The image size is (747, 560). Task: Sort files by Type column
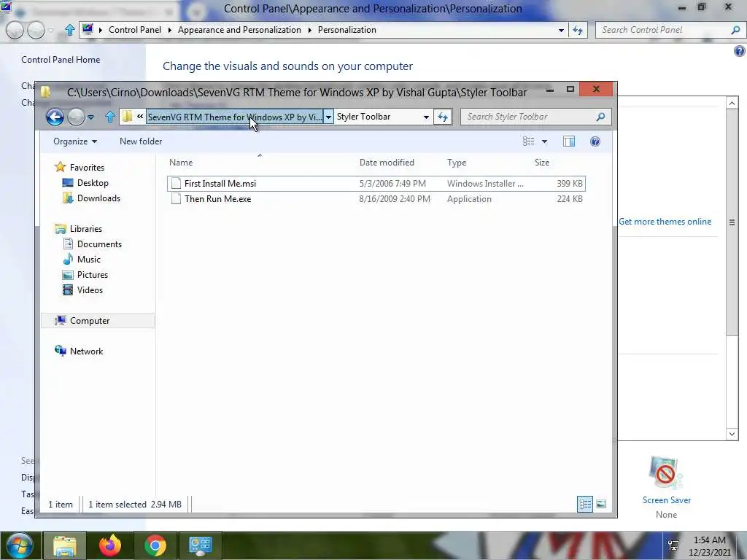(x=457, y=163)
